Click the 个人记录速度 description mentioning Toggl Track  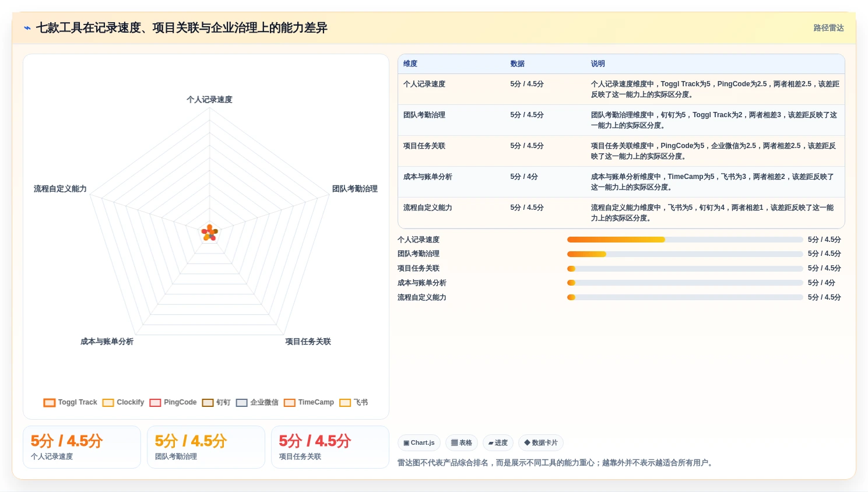coord(715,89)
